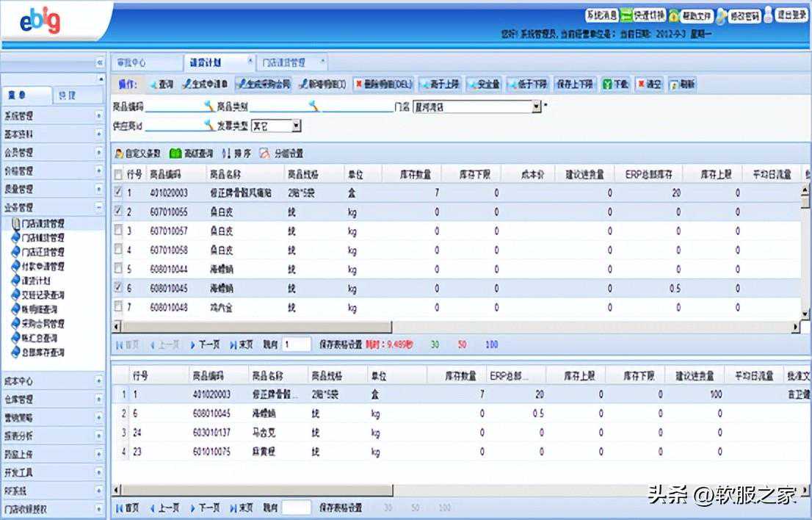
Task: Check the checkbox for row 3 (607010057)
Action: pyautogui.click(x=118, y=231)
